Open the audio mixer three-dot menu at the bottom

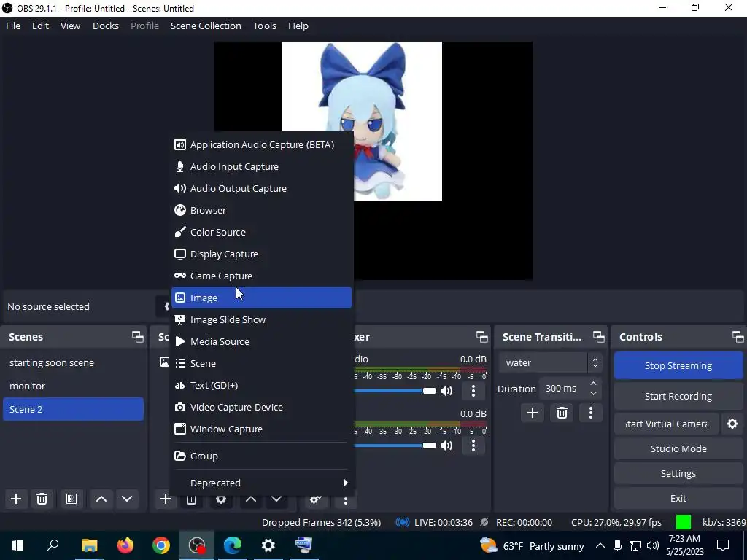[x=346, y=499]
